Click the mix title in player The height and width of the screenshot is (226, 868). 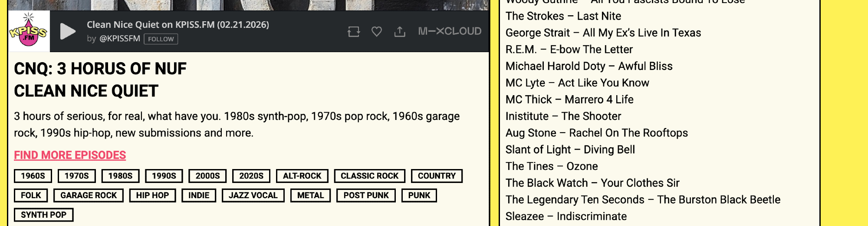[178, 25]
